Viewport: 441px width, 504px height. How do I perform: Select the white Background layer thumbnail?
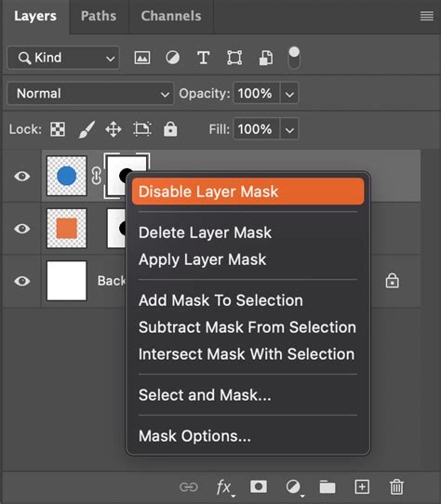[x=67, y=281]
